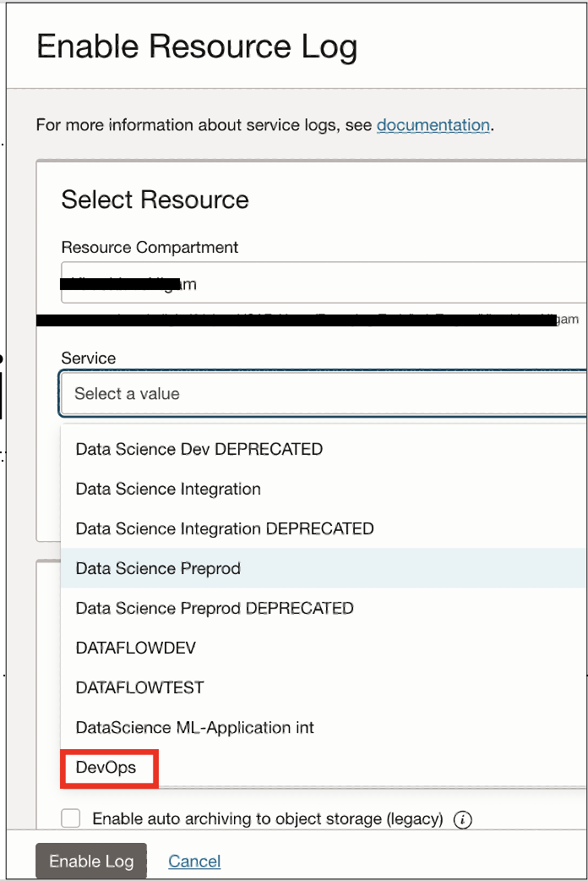Choose Data Science Preprod option

point(158,568)
